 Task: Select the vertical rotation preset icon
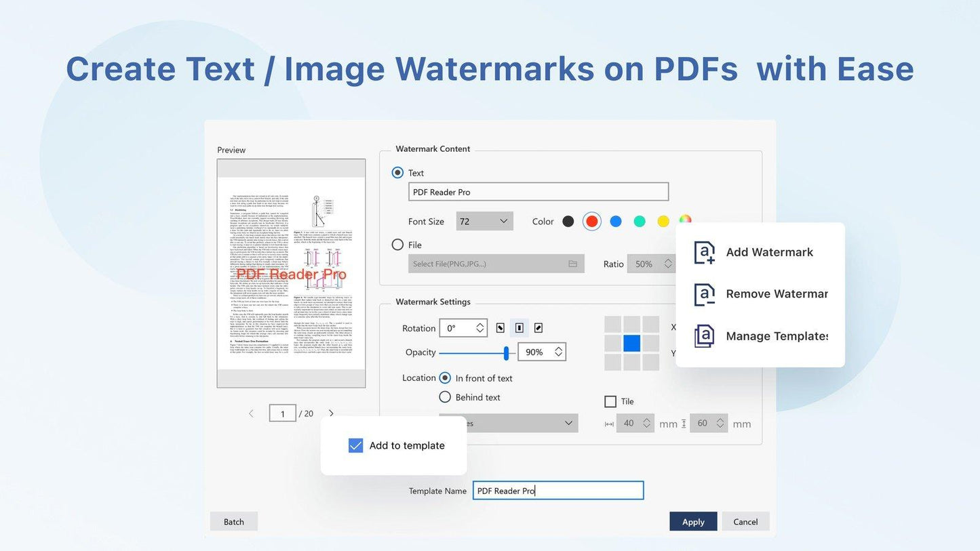pyautogui.click(x=520, y=327)
